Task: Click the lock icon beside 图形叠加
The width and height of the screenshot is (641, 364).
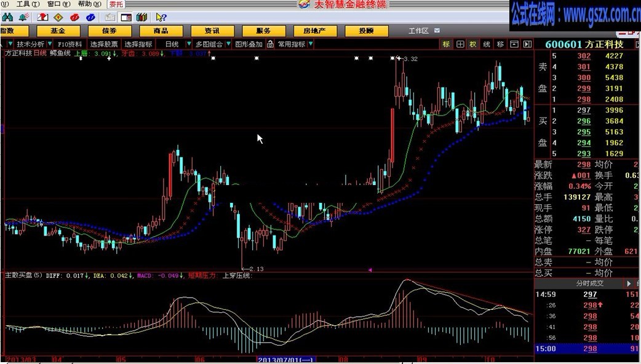Action: pos(270,44)
